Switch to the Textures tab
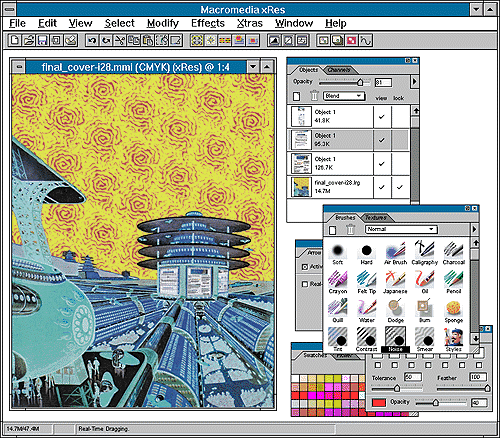The image size is (500, 438). [376, 218]
